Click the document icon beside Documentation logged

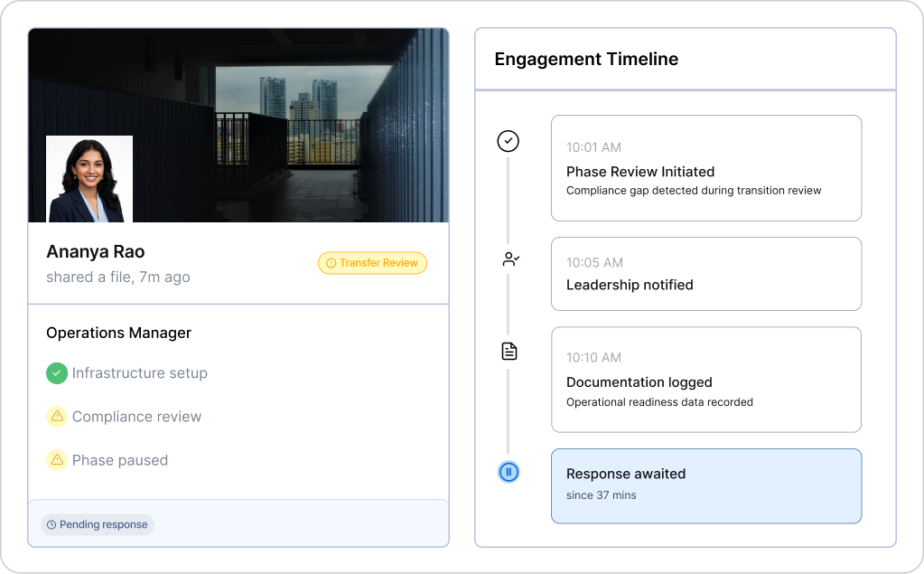point(509,352)
